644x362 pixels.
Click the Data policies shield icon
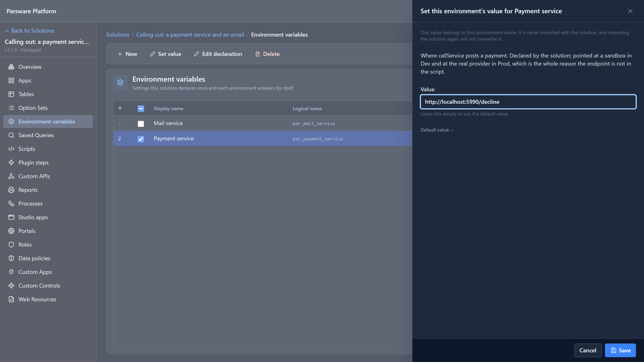[11, 258]
